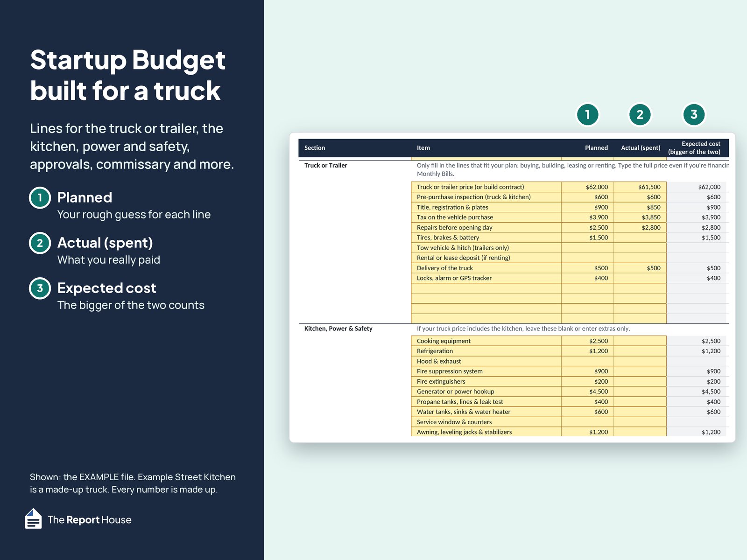The height and width of the screenshot is (560, 747).
Task: Select the 'Section' column header
Action: coord(315,148)
